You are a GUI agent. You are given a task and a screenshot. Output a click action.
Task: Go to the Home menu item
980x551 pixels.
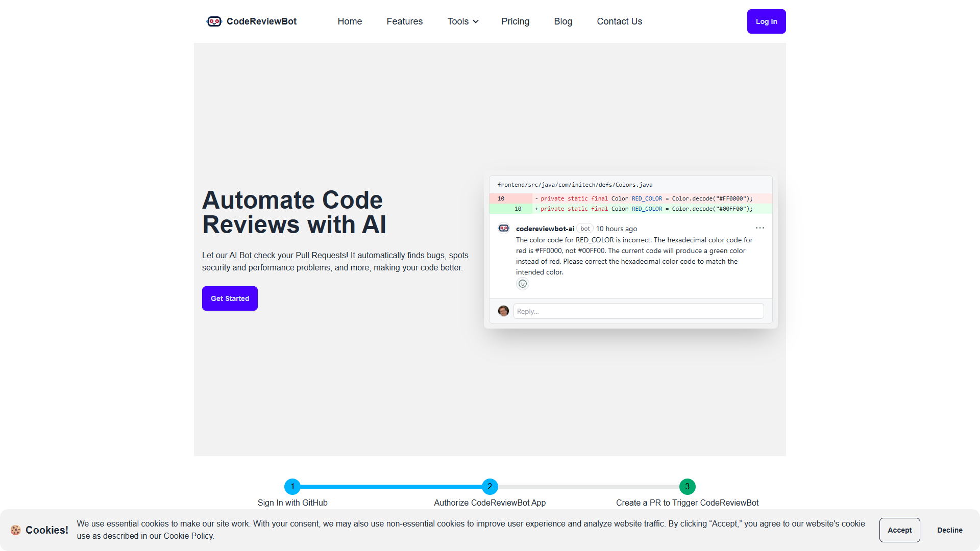point(350,21)
